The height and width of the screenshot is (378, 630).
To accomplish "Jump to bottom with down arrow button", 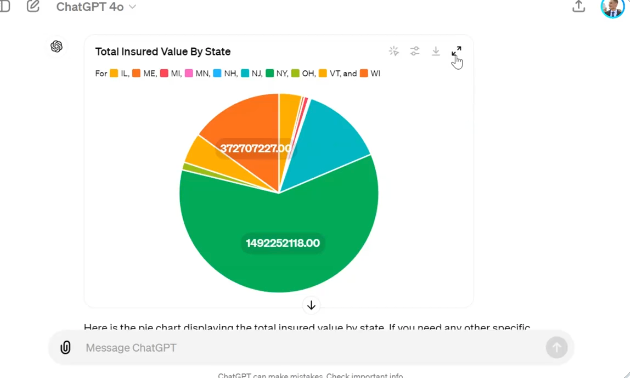I will point(311,305).
